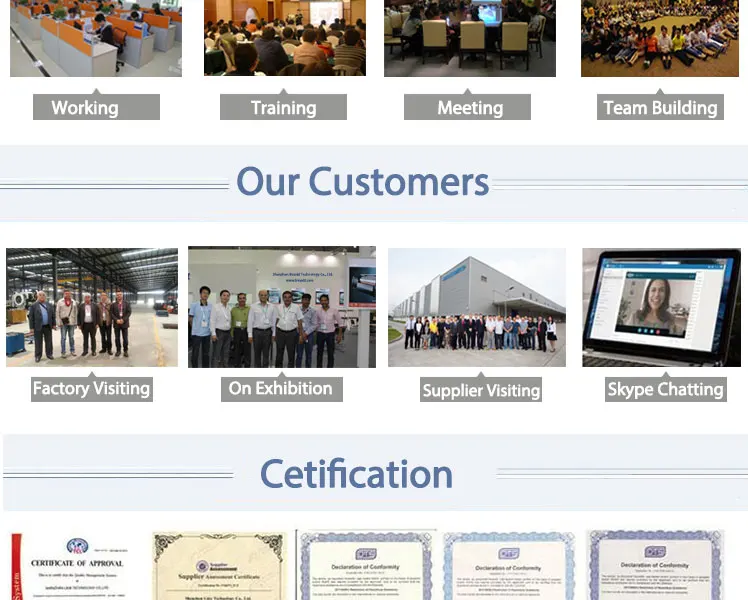Open the Skype Chatting laptop photo
The image size is (748, 600).
tap(662, 308)
